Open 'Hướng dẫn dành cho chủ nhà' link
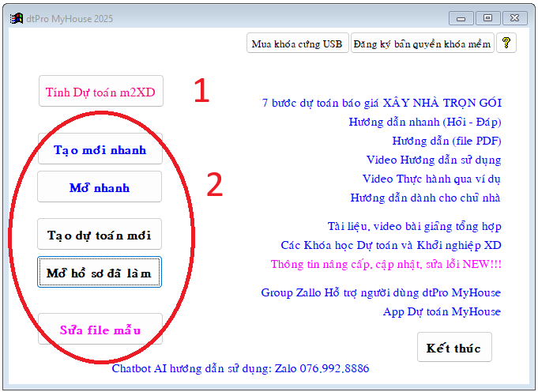 click(x=425, y=198)
